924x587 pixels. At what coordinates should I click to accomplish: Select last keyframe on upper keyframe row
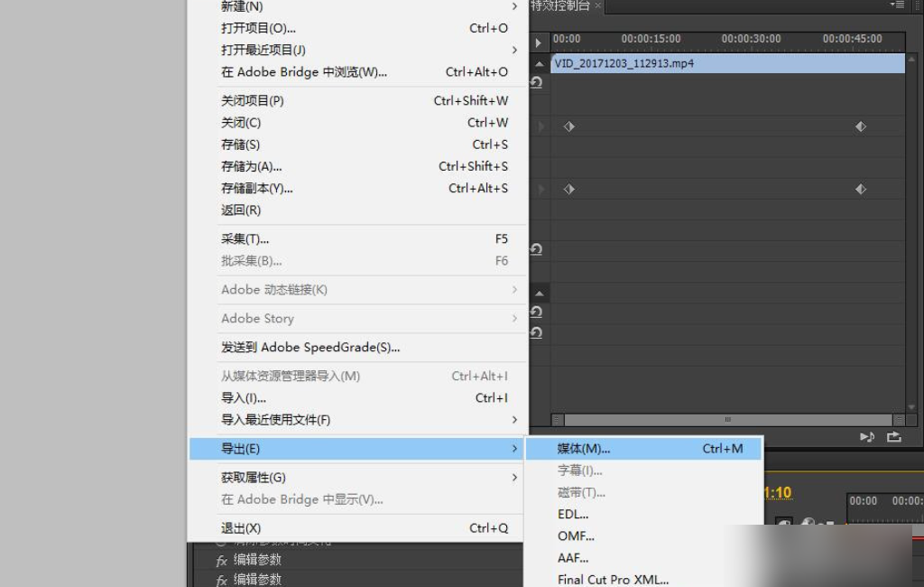[861, 126]
